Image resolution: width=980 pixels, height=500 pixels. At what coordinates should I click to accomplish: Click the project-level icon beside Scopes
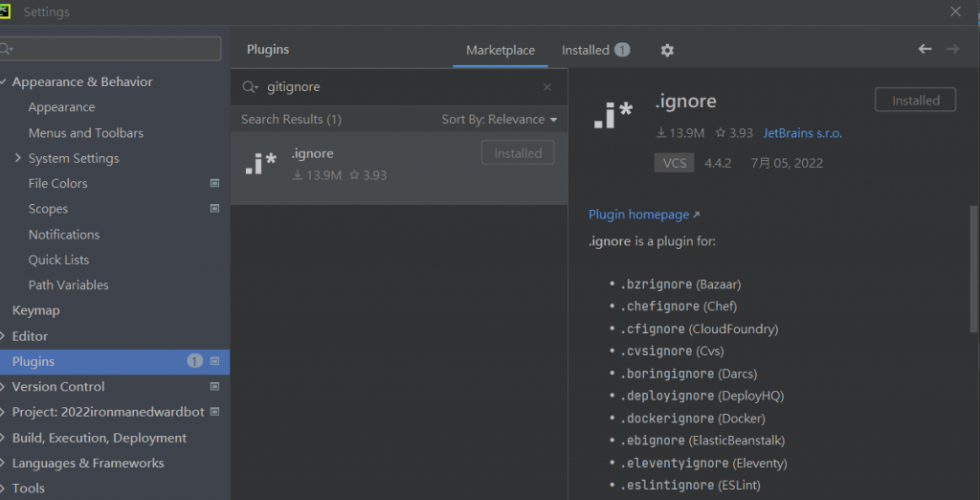point(214,209)
